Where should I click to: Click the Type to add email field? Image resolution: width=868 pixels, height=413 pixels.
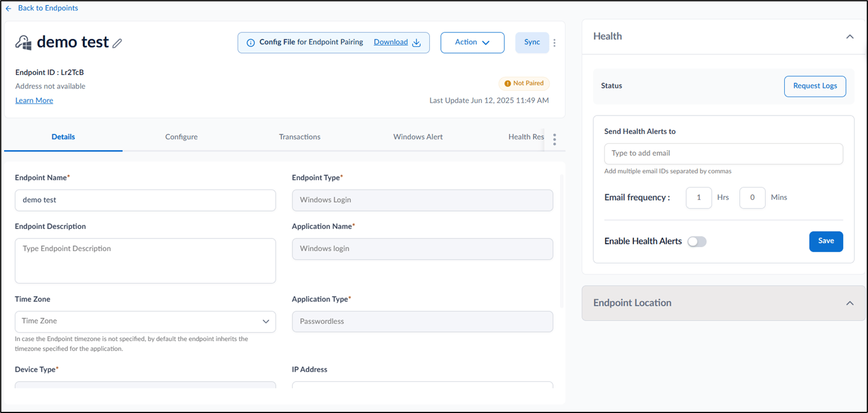click(724, 154)
